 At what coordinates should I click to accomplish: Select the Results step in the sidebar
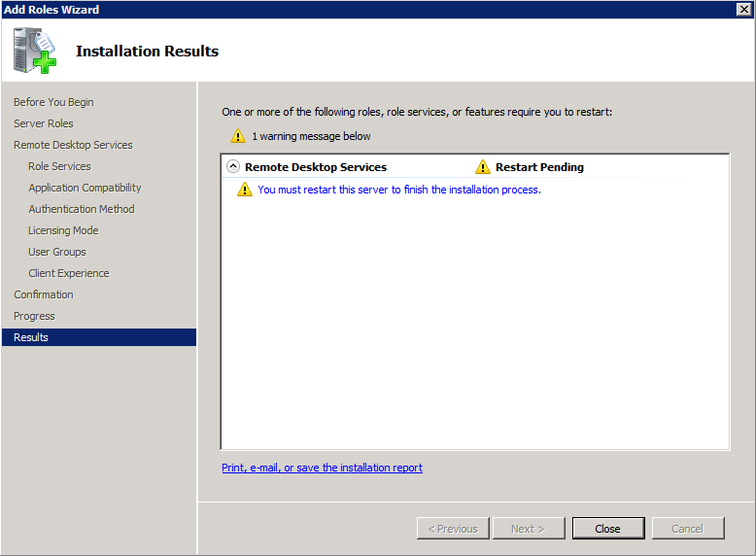(x=99, y=337)
